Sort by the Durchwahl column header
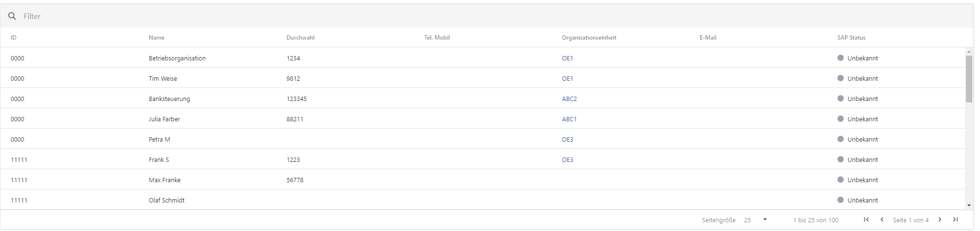Image resolution: width=980 pixels, height=231 pixels. tap(300, 38)
